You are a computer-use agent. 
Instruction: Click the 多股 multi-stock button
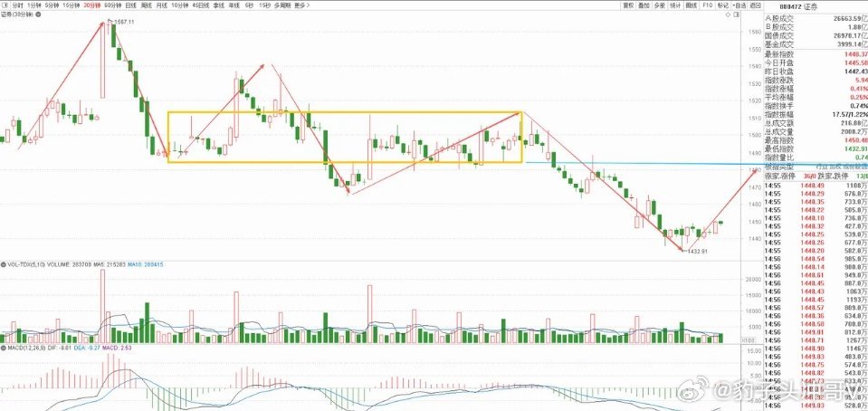point(660,5)
